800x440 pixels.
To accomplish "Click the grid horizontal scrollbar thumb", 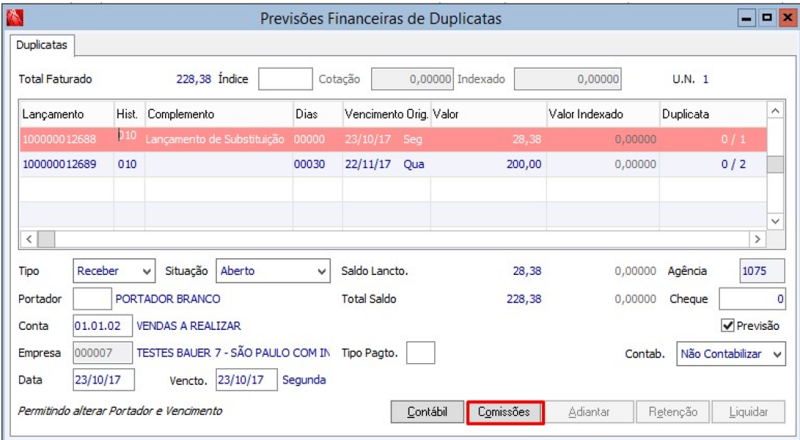I will tap(46, 239).
